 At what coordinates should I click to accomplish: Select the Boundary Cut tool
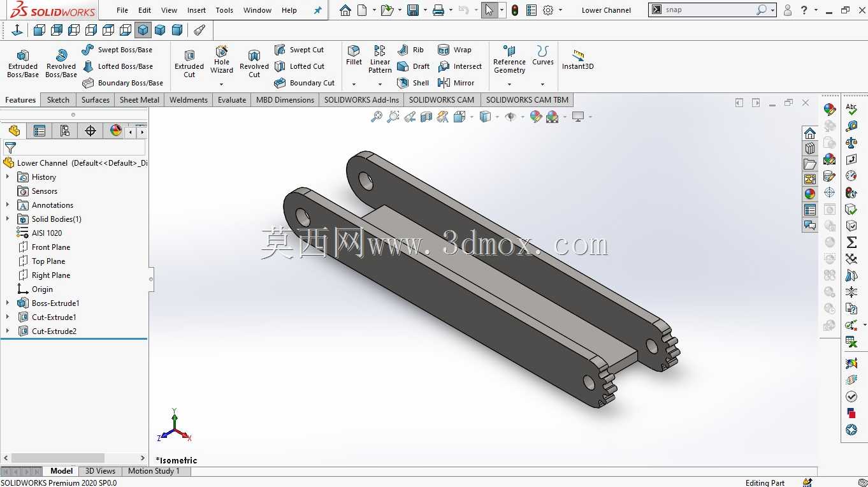click(304, 83)
